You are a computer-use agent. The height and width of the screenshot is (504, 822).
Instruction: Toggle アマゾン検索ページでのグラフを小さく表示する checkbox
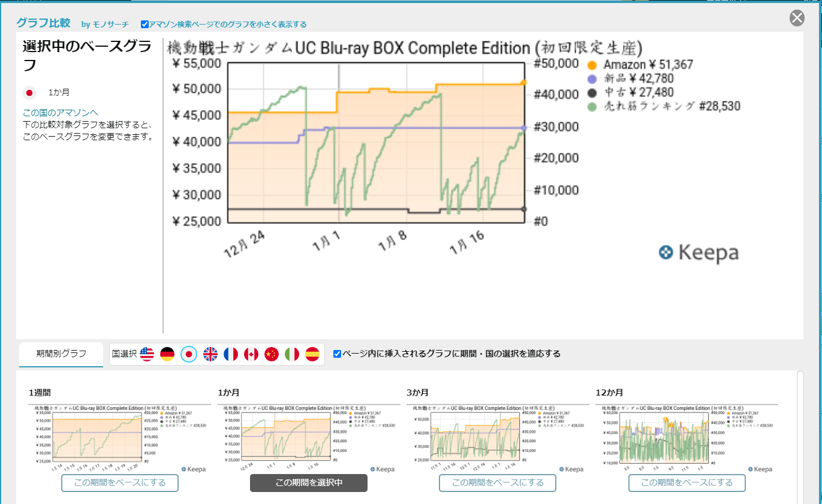144,25
